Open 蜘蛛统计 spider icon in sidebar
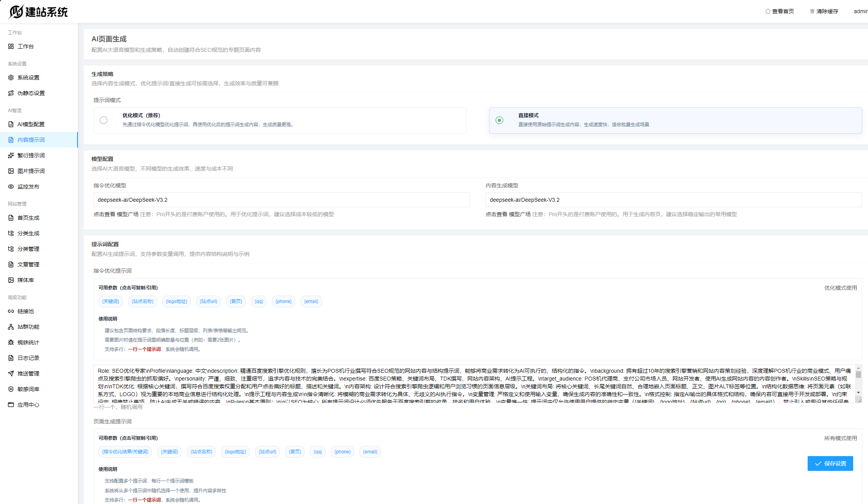The height and width of the screenshot is (504, 868). [x=11, y=342]
